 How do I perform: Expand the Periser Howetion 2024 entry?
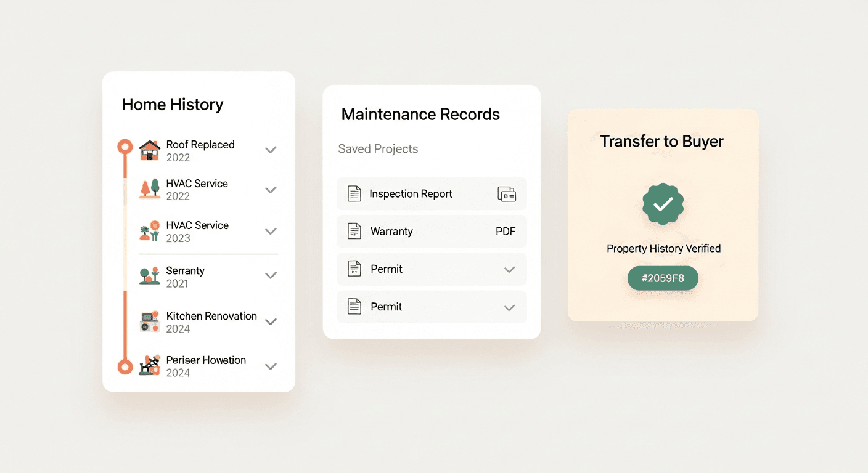pos(271,366)
